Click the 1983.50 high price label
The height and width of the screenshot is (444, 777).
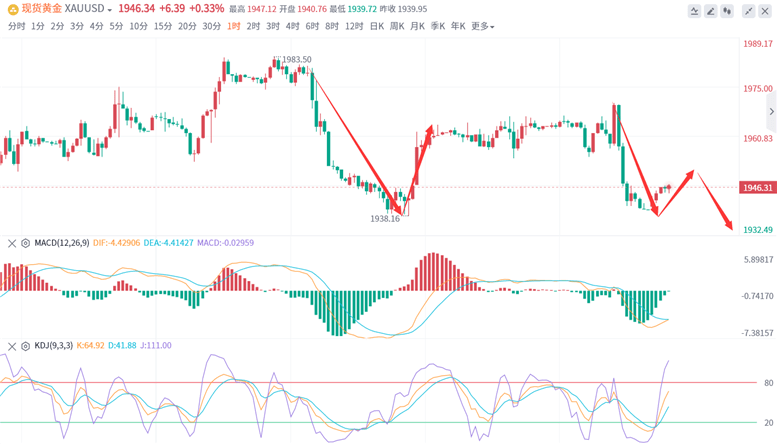296,59
